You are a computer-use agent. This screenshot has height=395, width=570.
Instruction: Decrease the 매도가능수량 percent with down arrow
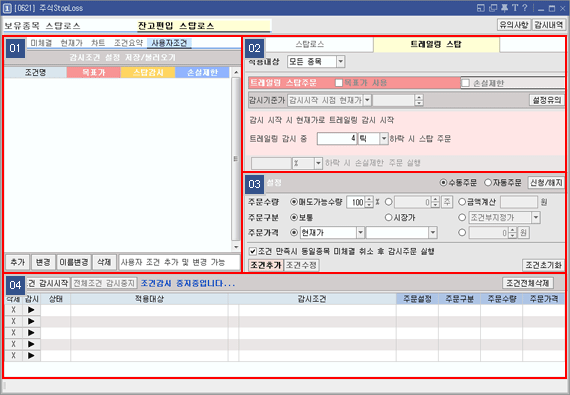click(x=369, y=205)
